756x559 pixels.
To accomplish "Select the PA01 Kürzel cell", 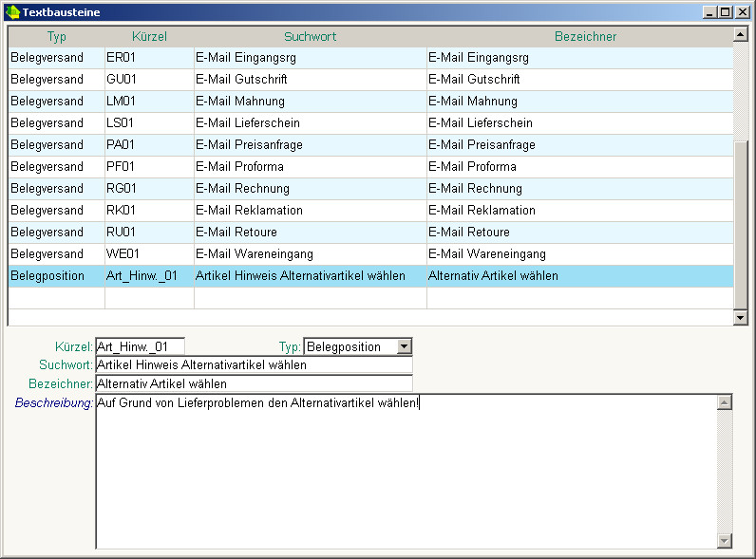I will coord(149,144).
